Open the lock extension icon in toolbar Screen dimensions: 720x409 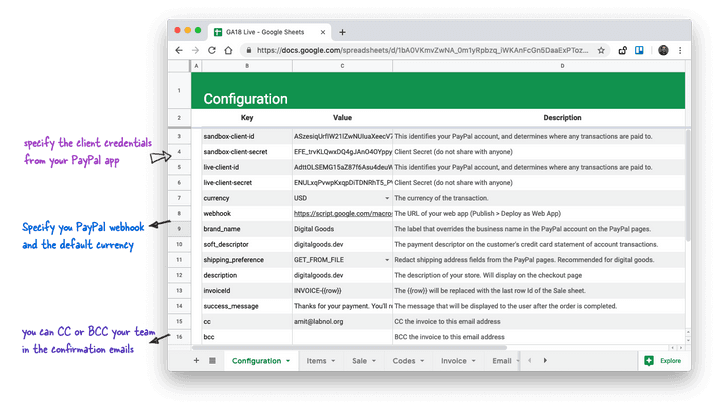[x=623, y=50]
